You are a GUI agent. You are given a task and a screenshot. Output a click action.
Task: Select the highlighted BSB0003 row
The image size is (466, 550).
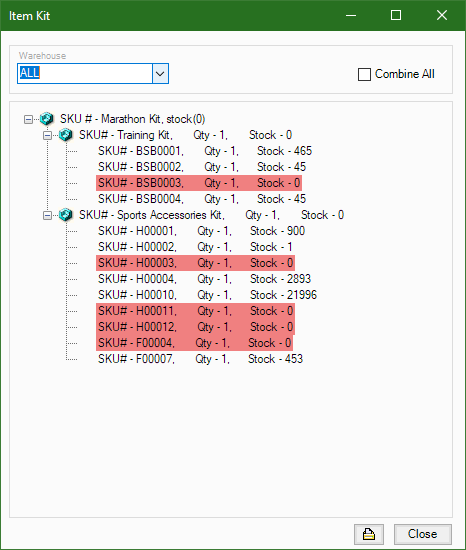coord(199,183)
